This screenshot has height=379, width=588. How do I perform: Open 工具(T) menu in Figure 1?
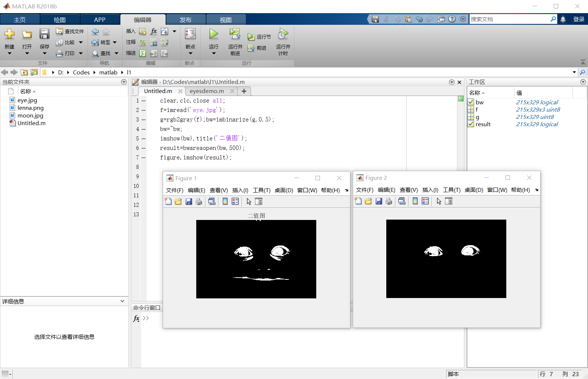[x=262, y=190]
